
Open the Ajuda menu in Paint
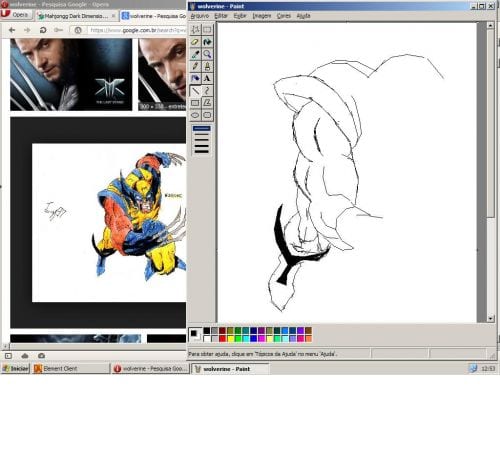(303, 16)
